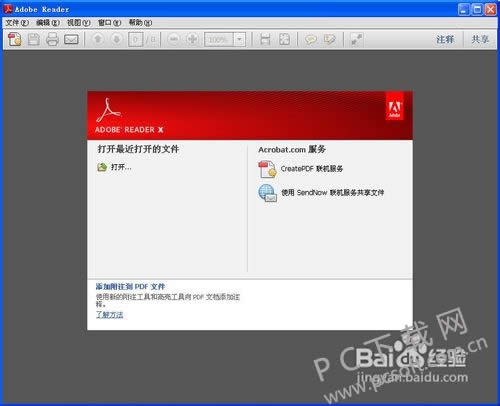The image size is (500, 406).
Task: Maximize the Adobe Reader window
Action: click(477, 9)
